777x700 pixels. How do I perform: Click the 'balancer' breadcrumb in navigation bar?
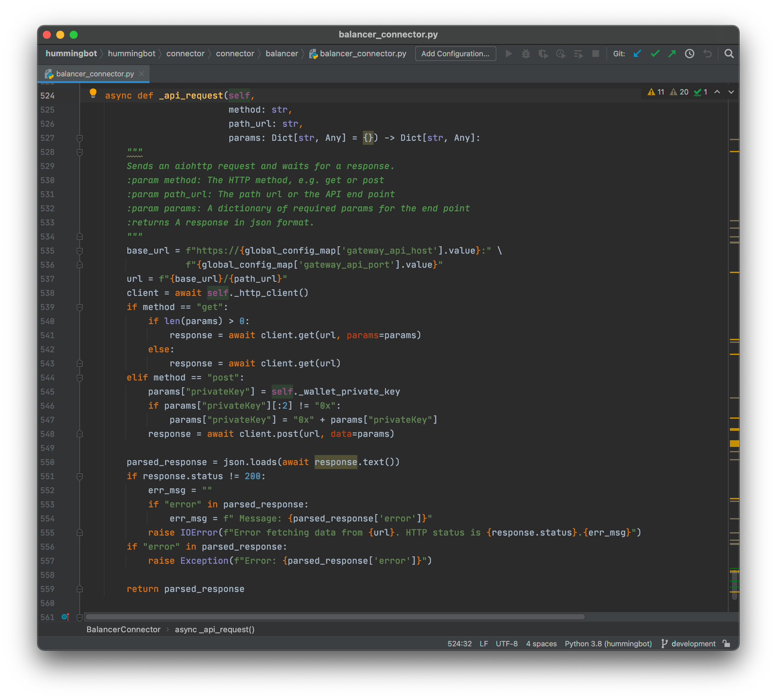tap(282, 54)
